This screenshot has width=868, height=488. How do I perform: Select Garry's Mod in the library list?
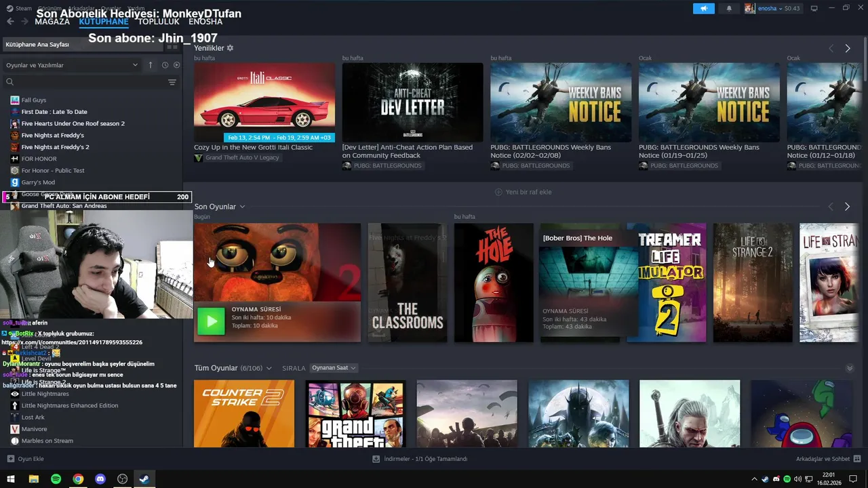pyautogui.click(x=38, y=182)
